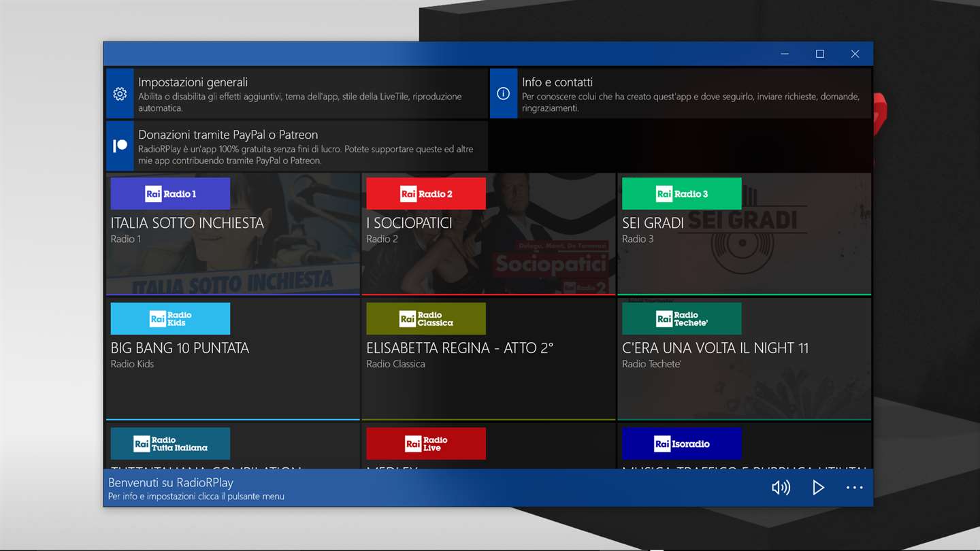Select SEI GRADI program title

coord(653,223)
